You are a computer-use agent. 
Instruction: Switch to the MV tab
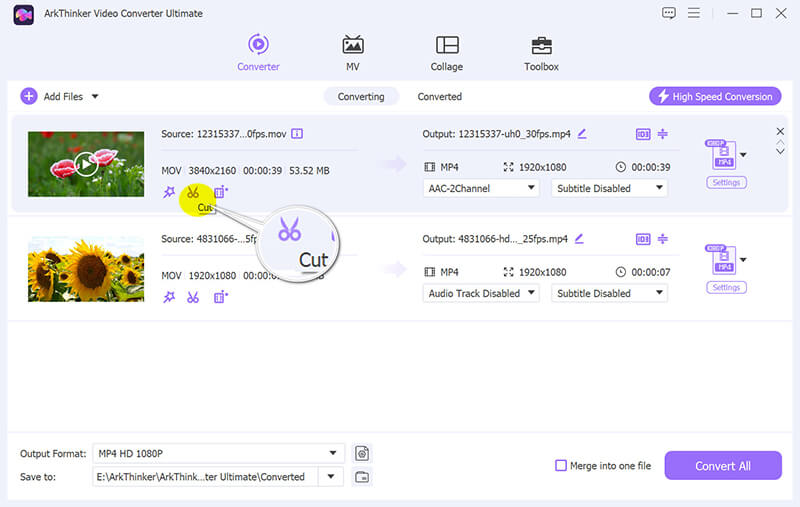353,53
